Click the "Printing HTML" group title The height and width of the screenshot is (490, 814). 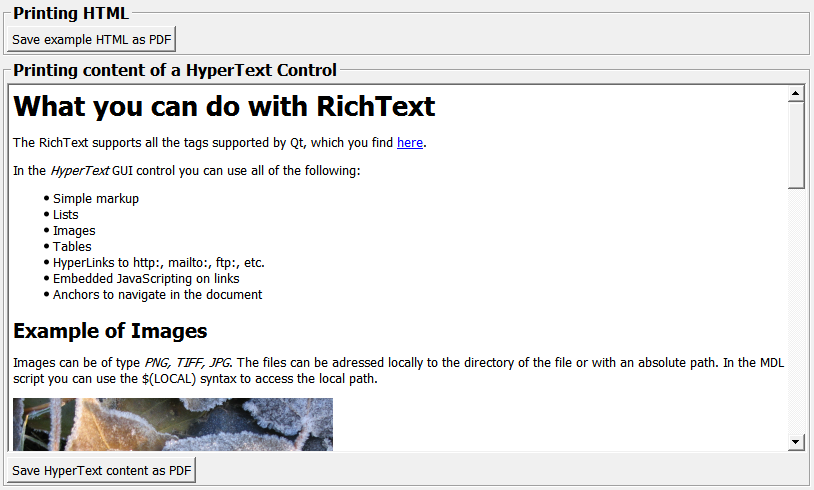[70, 13]
